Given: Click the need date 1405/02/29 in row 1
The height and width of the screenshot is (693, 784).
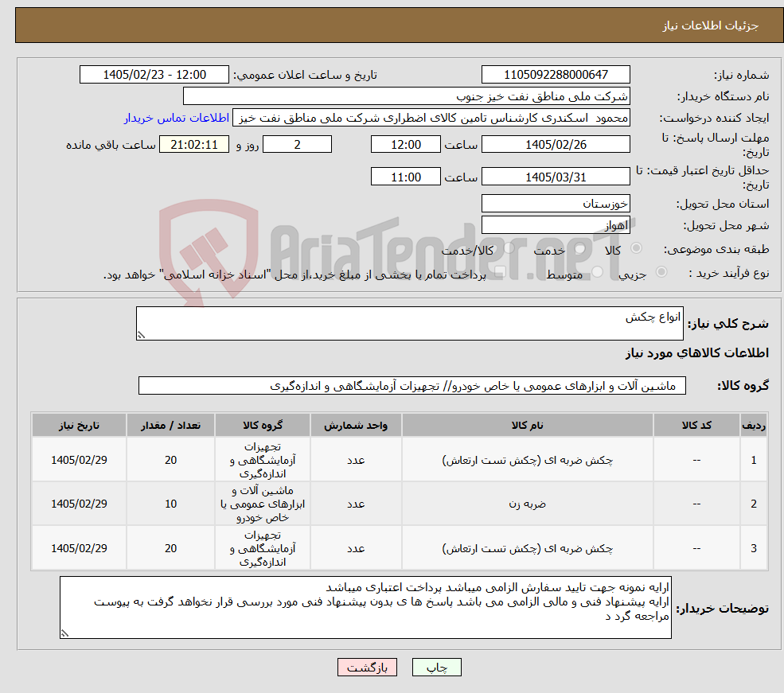Looking at the screenshot, I should pyautogui.click(x=79, y=460).
